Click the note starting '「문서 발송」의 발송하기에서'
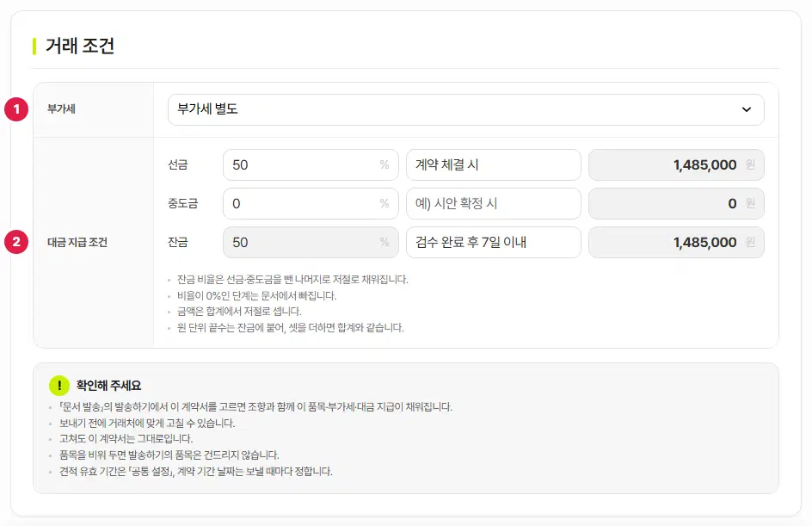The width and height of the screenshot is (812, 526). [255, 407]
